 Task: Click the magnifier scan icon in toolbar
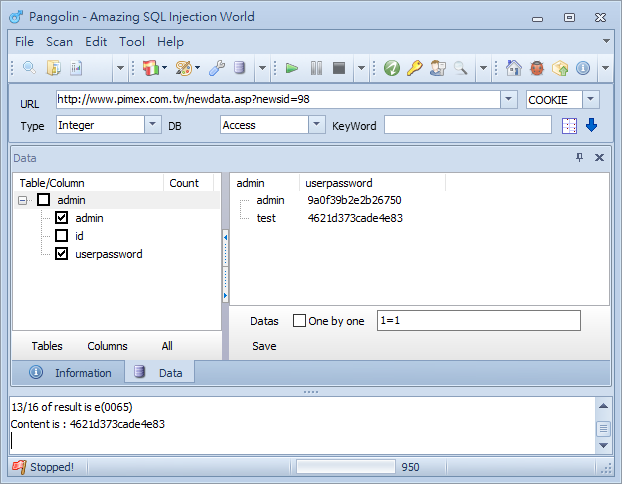[29, 68]
